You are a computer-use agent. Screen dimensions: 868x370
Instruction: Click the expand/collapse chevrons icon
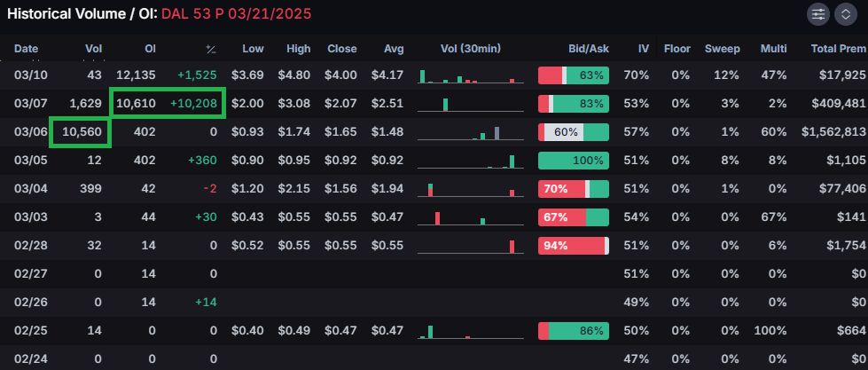846,15
